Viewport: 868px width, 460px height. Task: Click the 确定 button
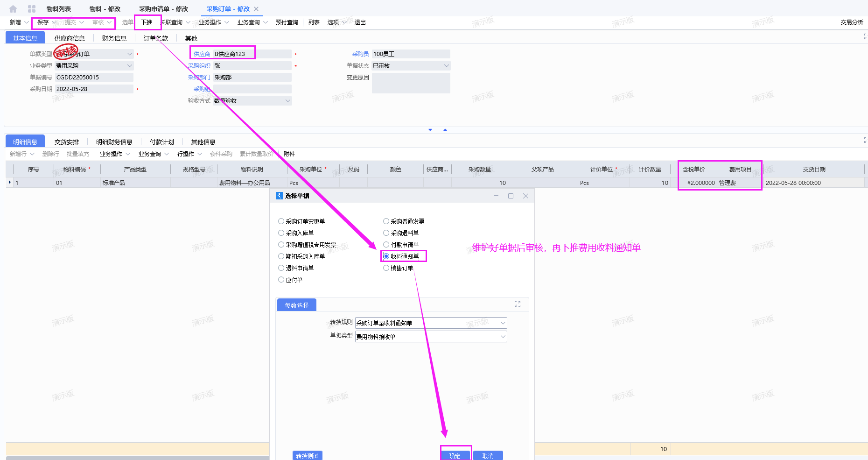(x=455, y=455)
